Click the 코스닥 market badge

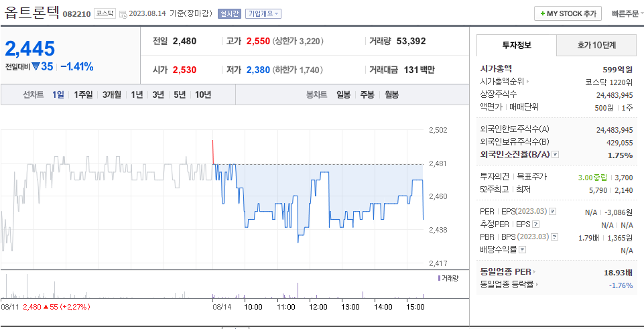coord(105,13)
